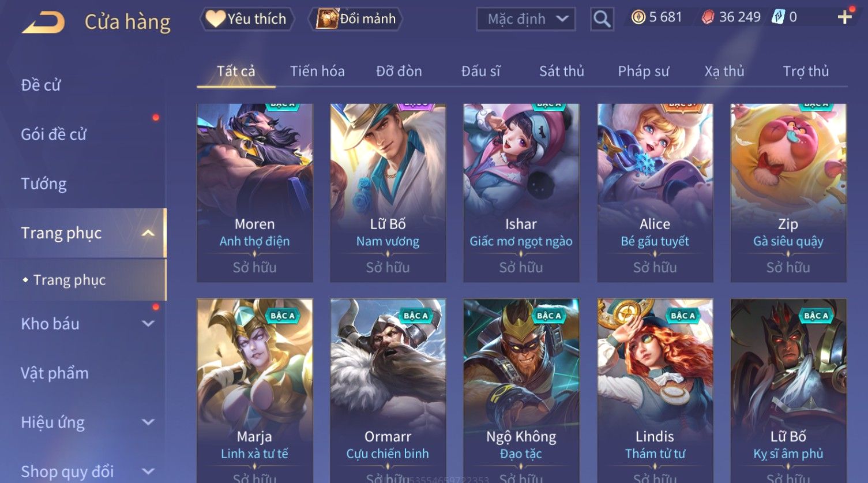Tap the gold coin balance icon
This screenshot has width=868, height=483.
click(x=638, y=17)
